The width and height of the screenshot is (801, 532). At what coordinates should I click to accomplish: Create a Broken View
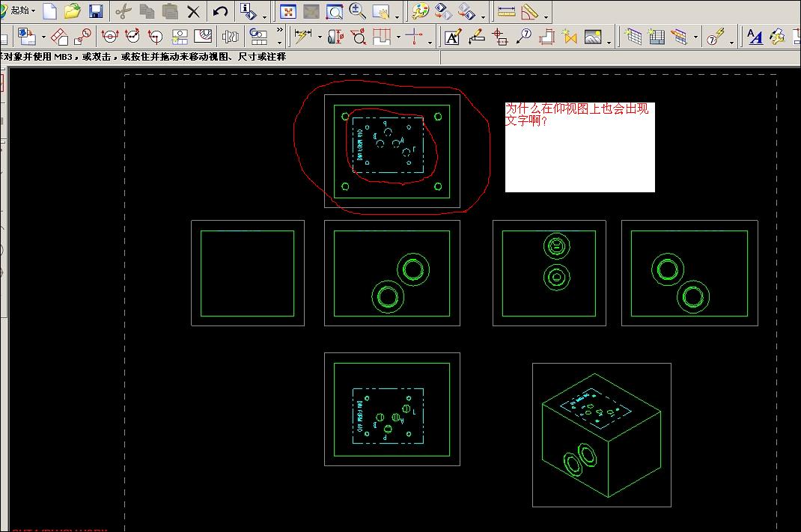click(x=231, y=36)
